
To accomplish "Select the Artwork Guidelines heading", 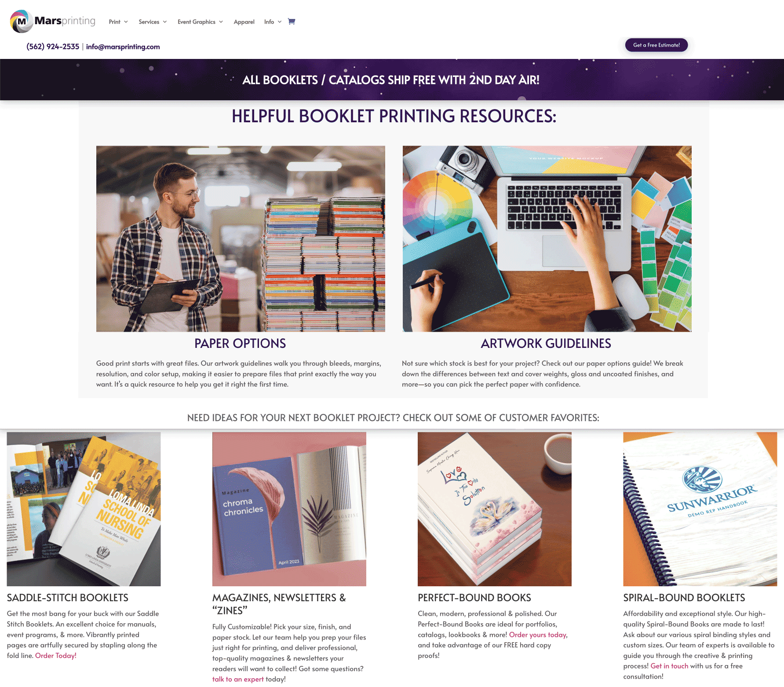I will [x=546, y=343].
